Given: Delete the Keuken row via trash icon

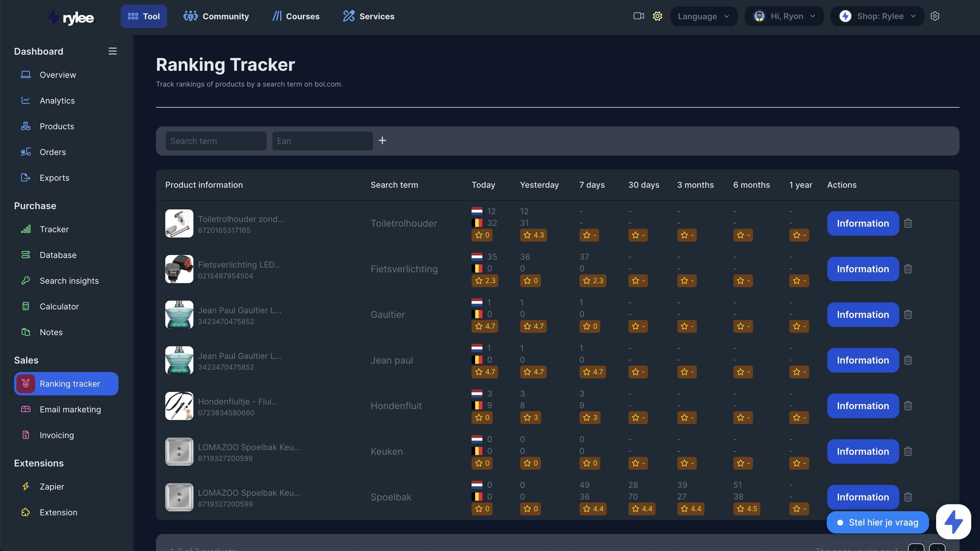Looking at the screenshot, I should coord(908,451).
